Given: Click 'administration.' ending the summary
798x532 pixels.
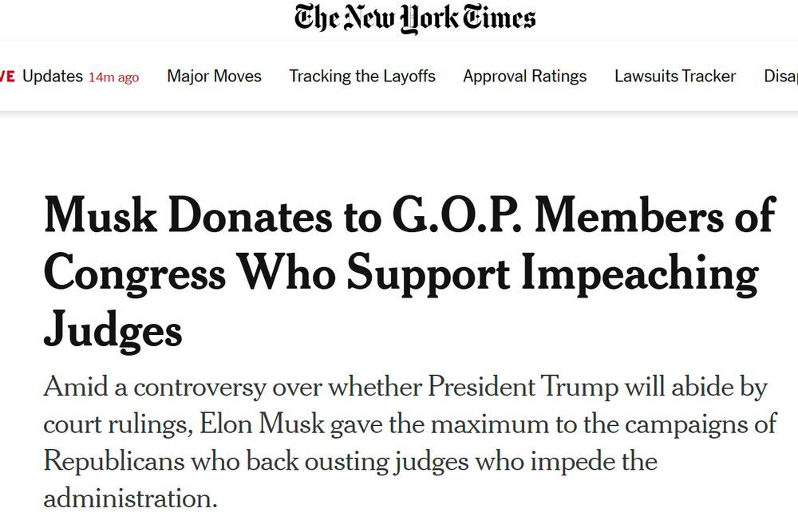Looking at the screenshot, I should tap(130, 499).
